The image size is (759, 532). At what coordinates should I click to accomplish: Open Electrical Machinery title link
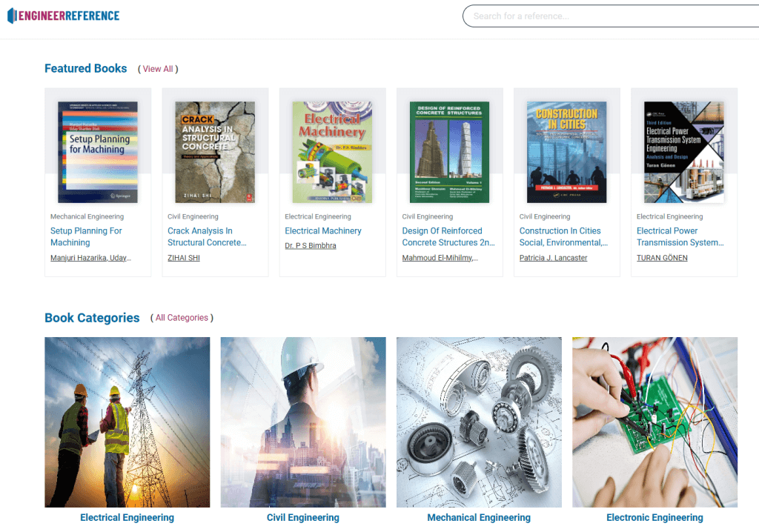click(x=323, y=231)
